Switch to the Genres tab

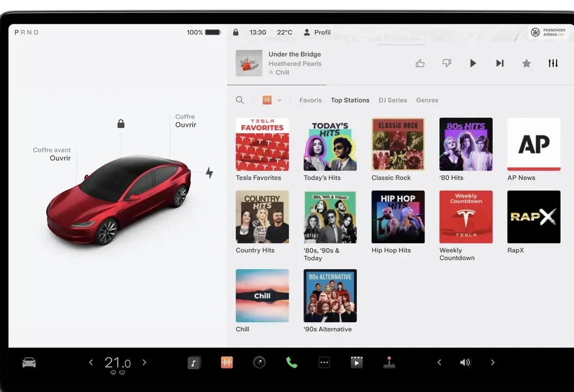tap(427, 100)
